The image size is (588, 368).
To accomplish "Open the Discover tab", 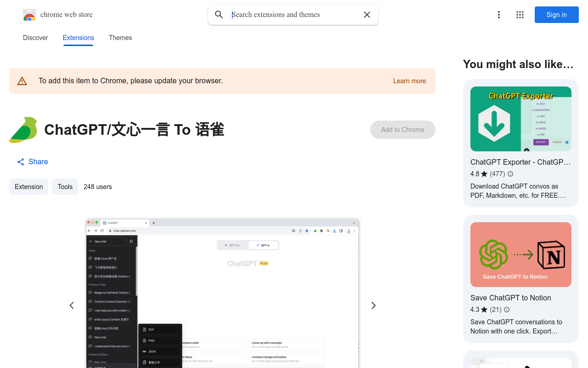I will coord(35,38).
